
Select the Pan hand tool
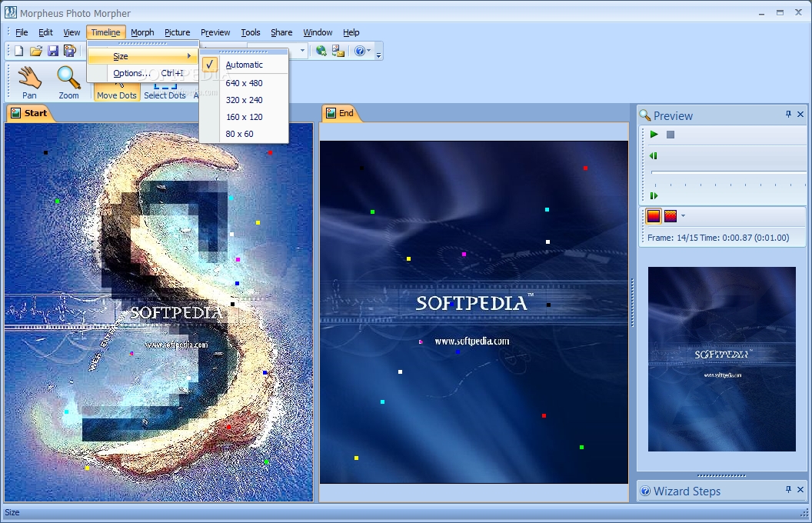coord(29,82)
